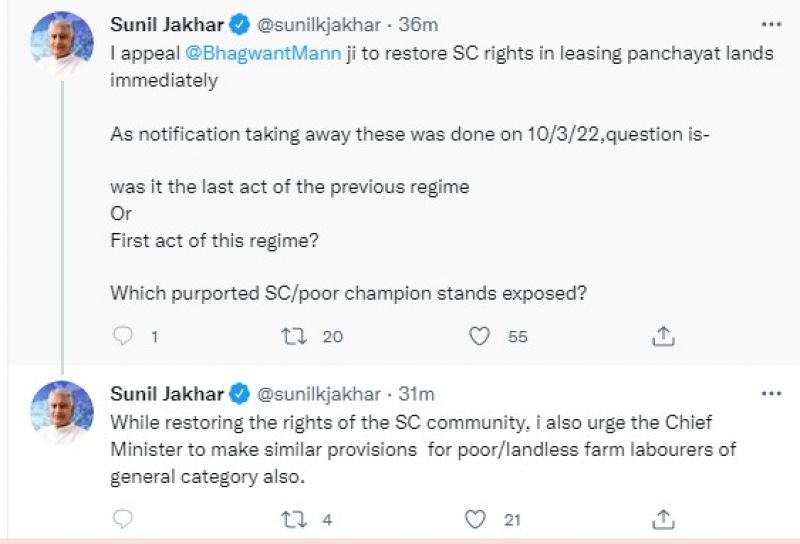Open more options on the second tweet
The width and height of the screenshot is (800, 544).
(771, 394)
